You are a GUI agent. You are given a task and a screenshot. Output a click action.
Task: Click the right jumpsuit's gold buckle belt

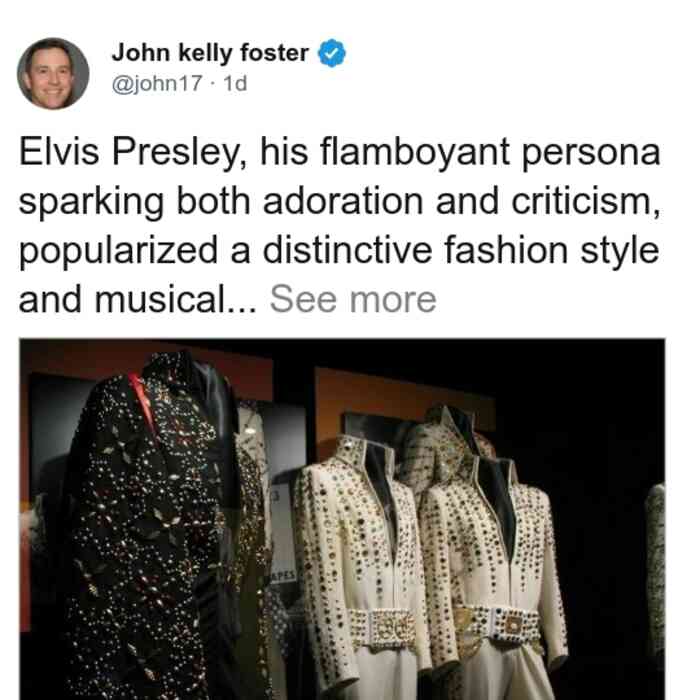(x=502, y=623)
